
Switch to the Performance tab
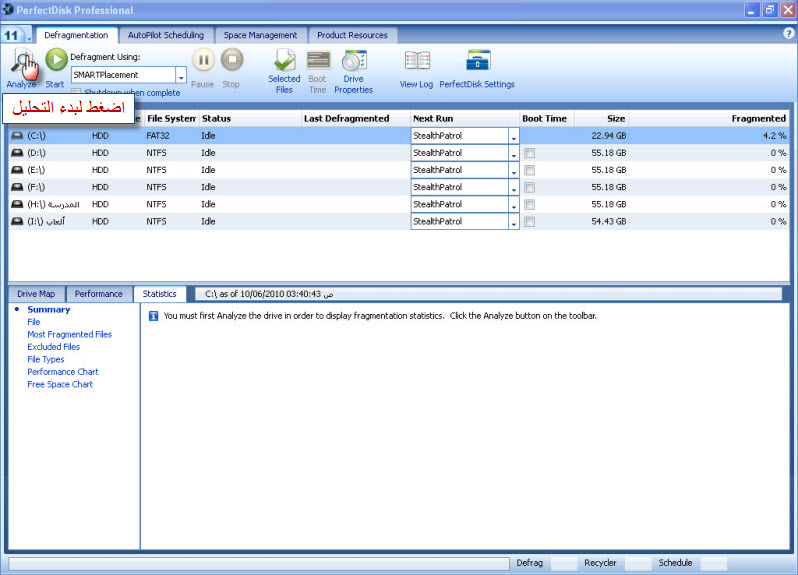click(x=99, y=294)
